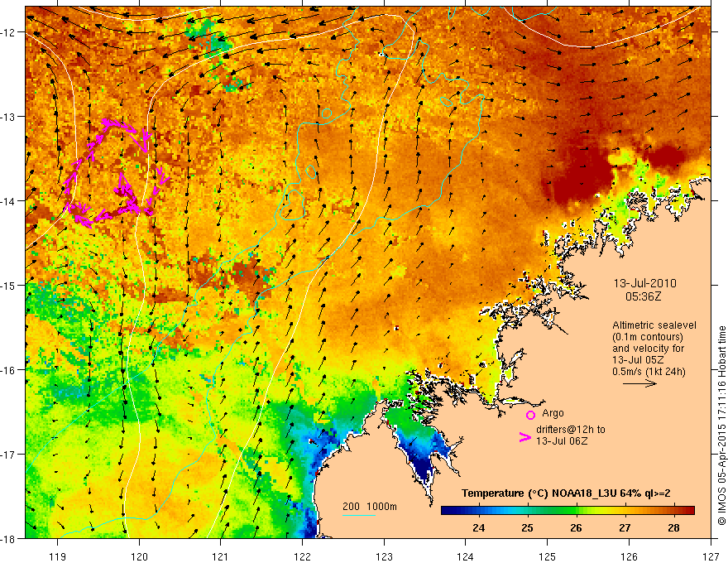The height and width of the screenshot is (563, 728).
Task: Click the longitude axis label 127
Action: coord(711,556)
